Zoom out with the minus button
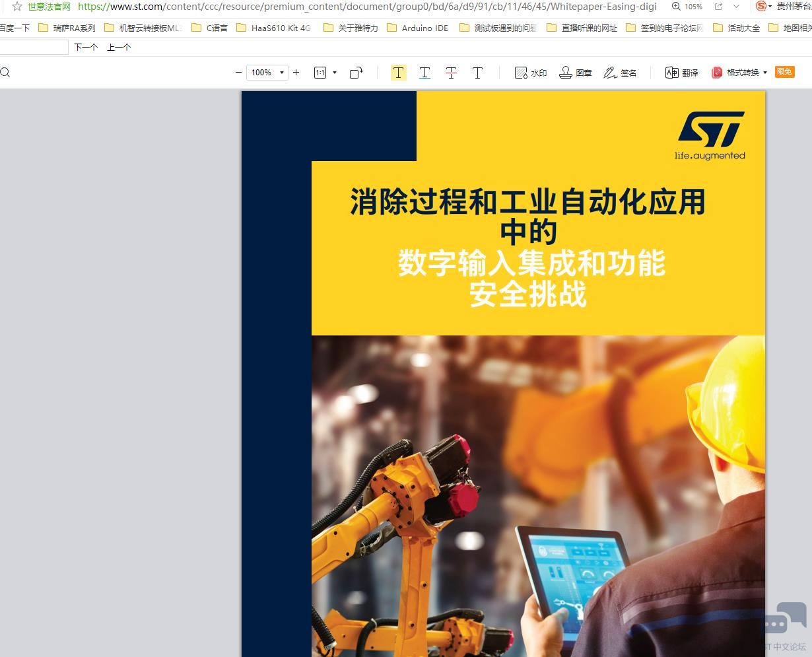Viewport: 812px width, 657px height. [x=238, y=73]
